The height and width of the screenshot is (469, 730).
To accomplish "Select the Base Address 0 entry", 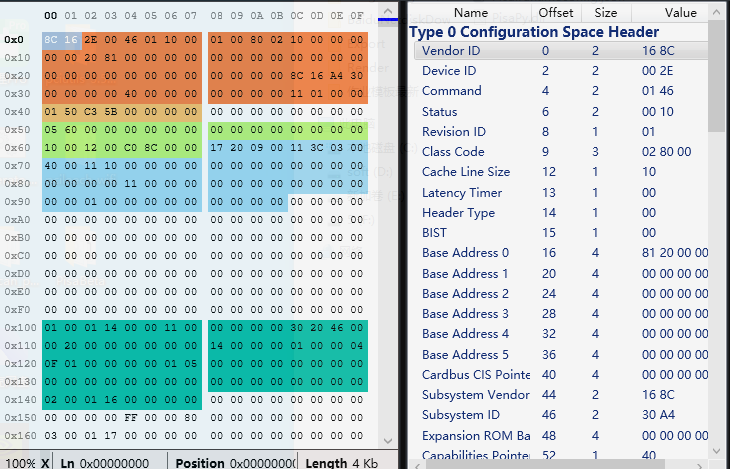I will (x=465, y=253).
